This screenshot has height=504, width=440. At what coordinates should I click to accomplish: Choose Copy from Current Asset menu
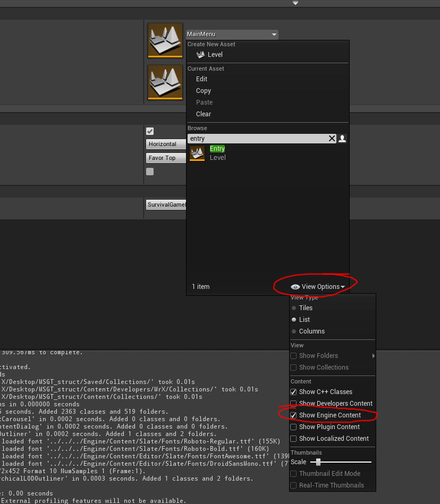click(x=204, y=91)
